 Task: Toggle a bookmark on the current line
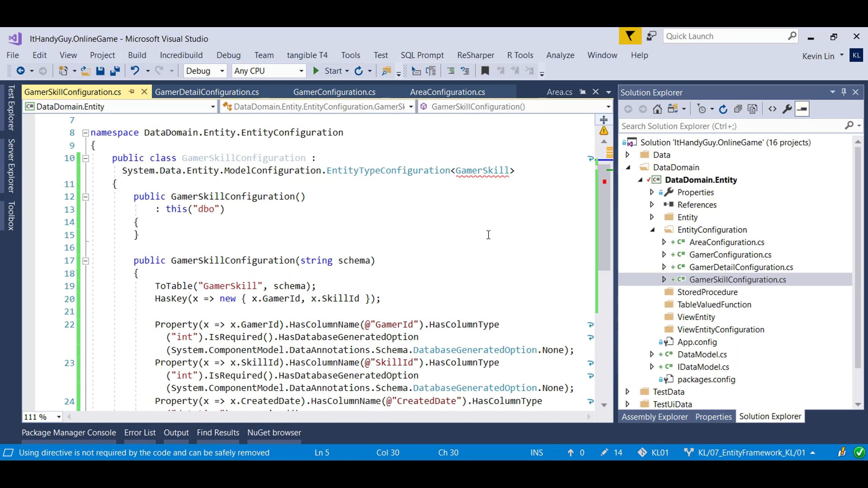coord(485,71)
